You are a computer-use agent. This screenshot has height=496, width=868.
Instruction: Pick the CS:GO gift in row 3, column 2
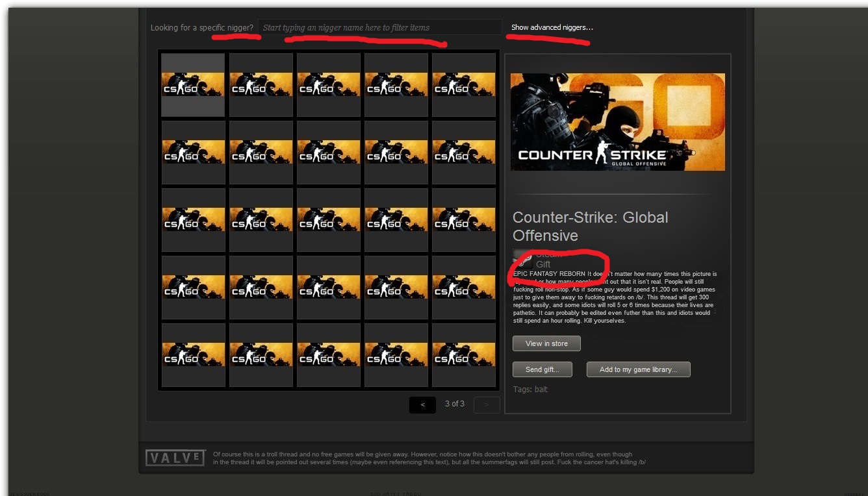tap(261, 220)
